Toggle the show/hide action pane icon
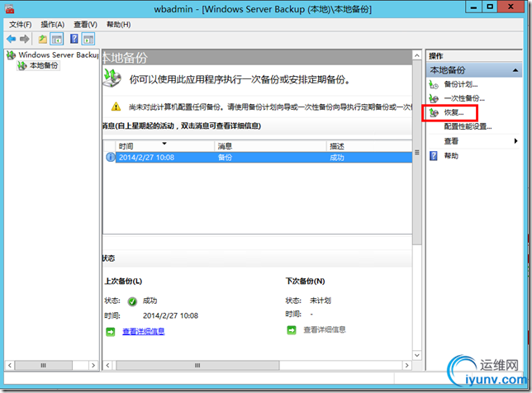 tap(88, 40)
